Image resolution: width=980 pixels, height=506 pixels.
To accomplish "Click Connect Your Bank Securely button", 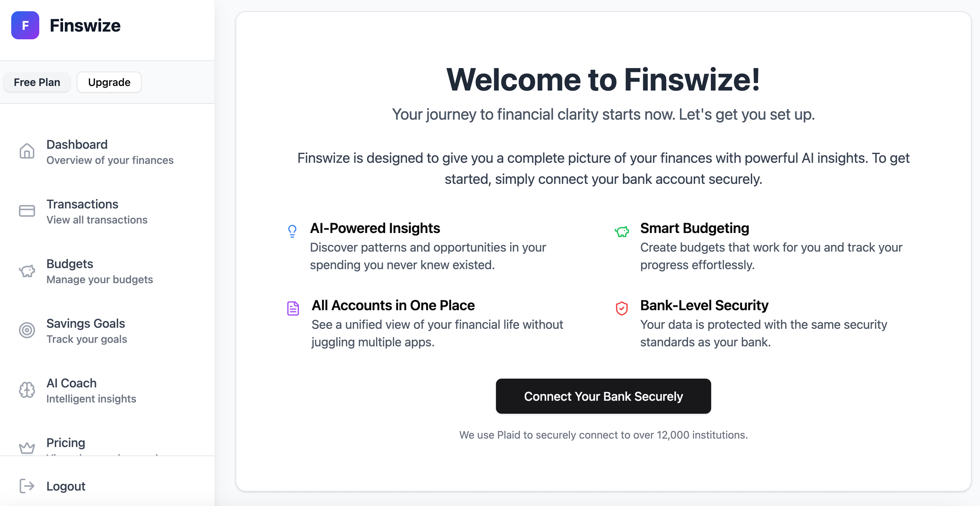I will click(x=603, y=397).
